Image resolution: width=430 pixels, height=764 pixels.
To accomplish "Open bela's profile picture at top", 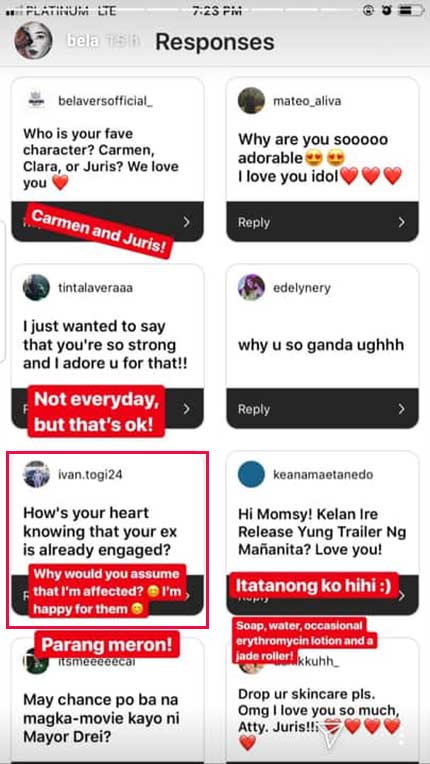I will (x=33, y=41).
